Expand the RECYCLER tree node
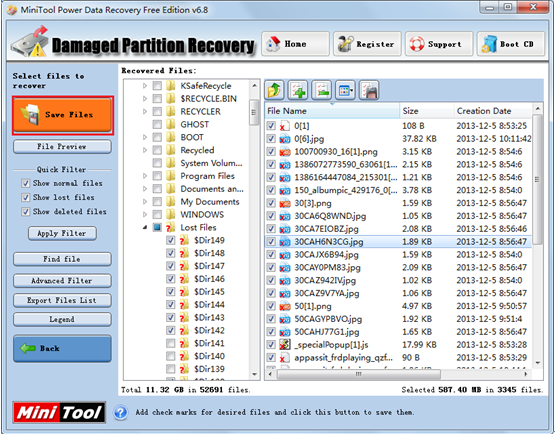Viewport: 555px width, 434px height. (x=145, y=112)
